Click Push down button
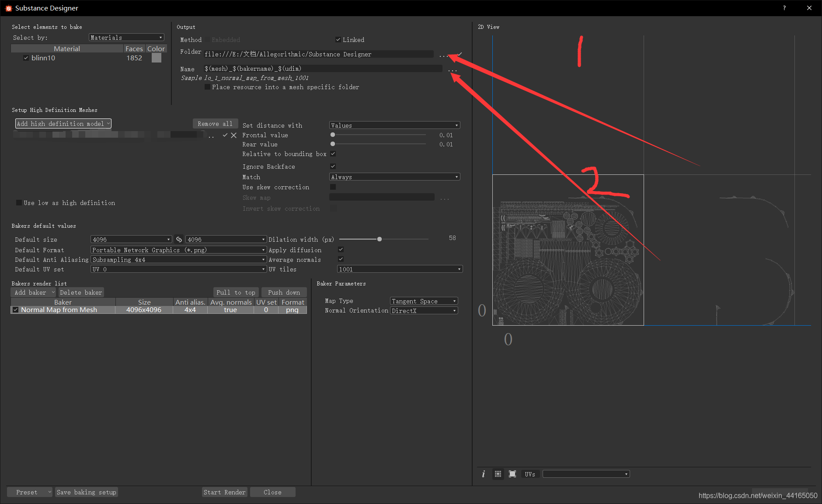This screenshot has width=822, height=504. [x=284, y=292]
